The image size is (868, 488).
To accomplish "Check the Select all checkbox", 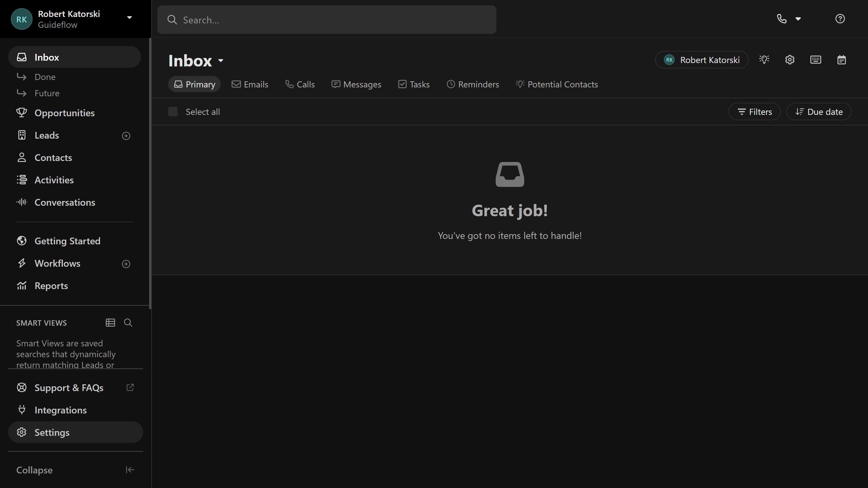I will (x=173, y=111).
